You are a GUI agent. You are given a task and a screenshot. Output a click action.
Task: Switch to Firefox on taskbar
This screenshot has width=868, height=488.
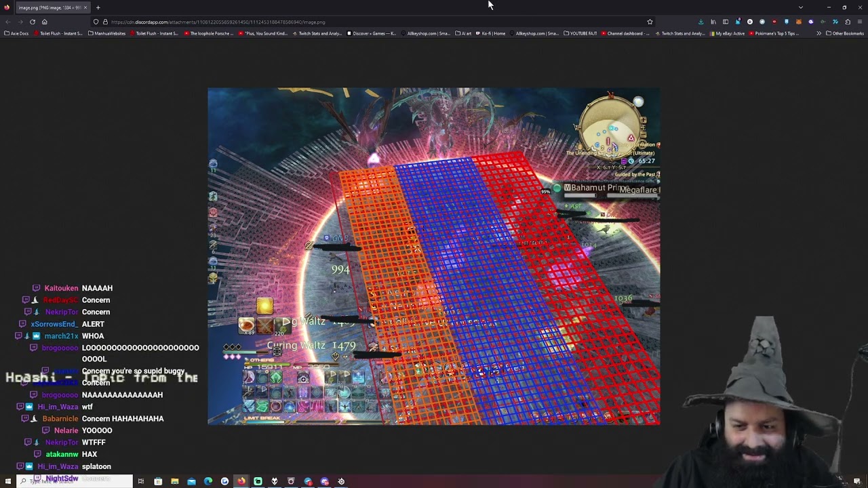pos(241,481)
